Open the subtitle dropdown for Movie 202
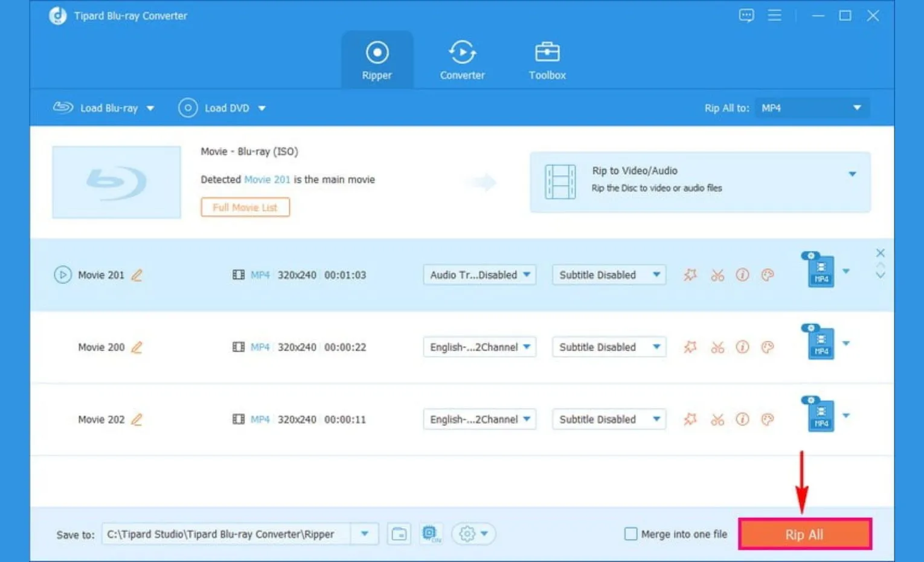This screenshot has width=924, height=562. pyautogui.click(x=609, y=419)
